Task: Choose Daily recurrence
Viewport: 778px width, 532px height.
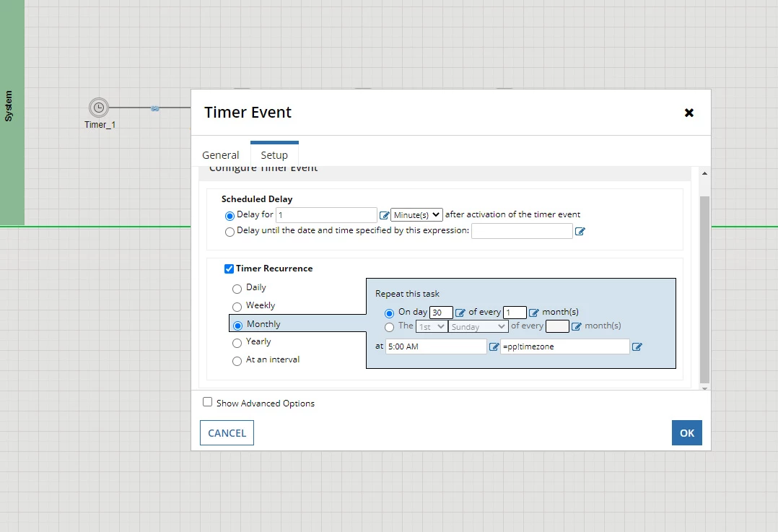Action: coord(237,289)
